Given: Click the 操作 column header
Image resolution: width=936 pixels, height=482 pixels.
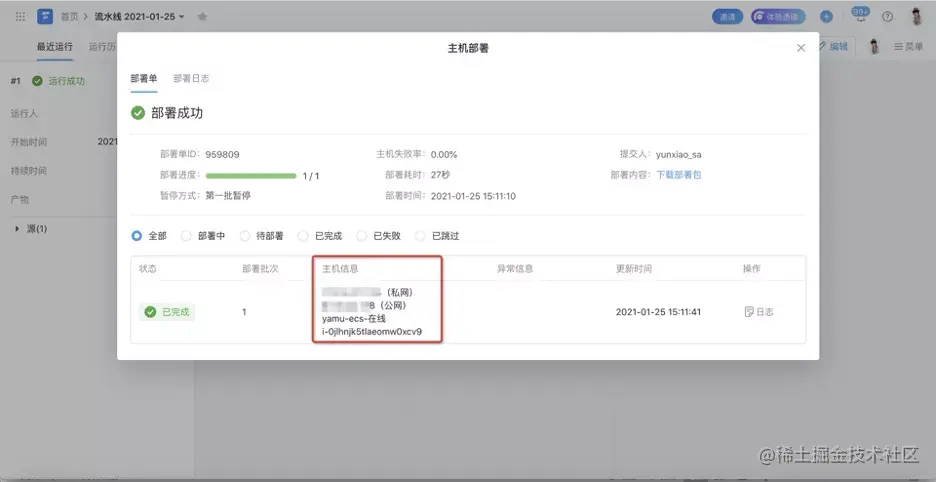Looking at the screenshot, I should click(752, 269).
